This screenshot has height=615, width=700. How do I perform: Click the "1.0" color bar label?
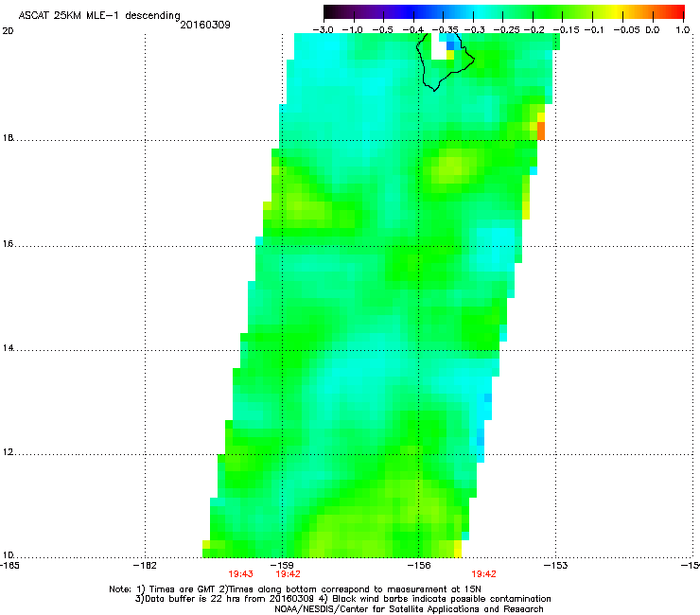click(x=683, y=30)
